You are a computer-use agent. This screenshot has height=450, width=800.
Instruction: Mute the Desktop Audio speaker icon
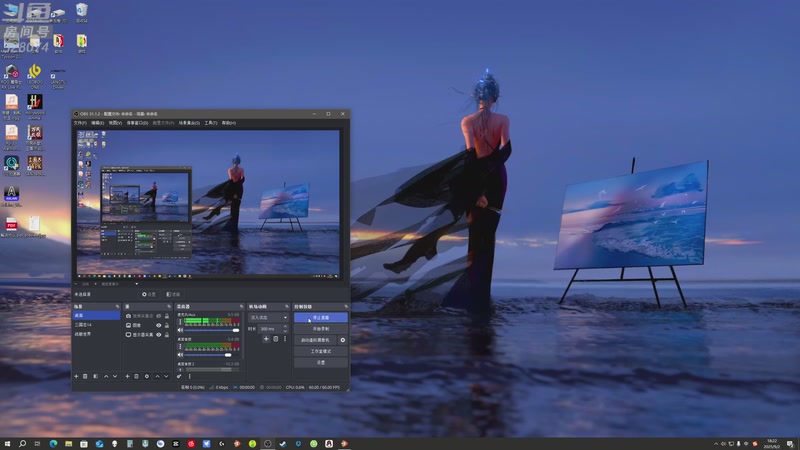coord(180,355)
